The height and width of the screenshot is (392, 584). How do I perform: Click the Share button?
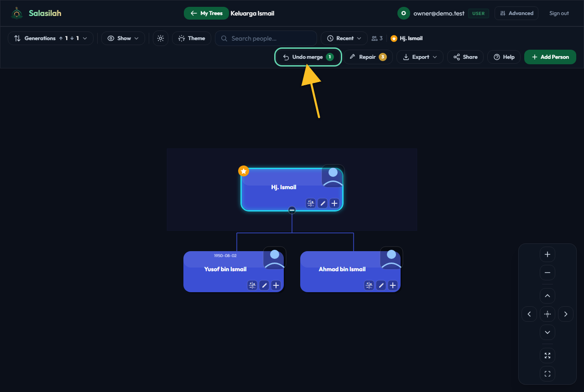pyautogui.click(x=465, y=57)
